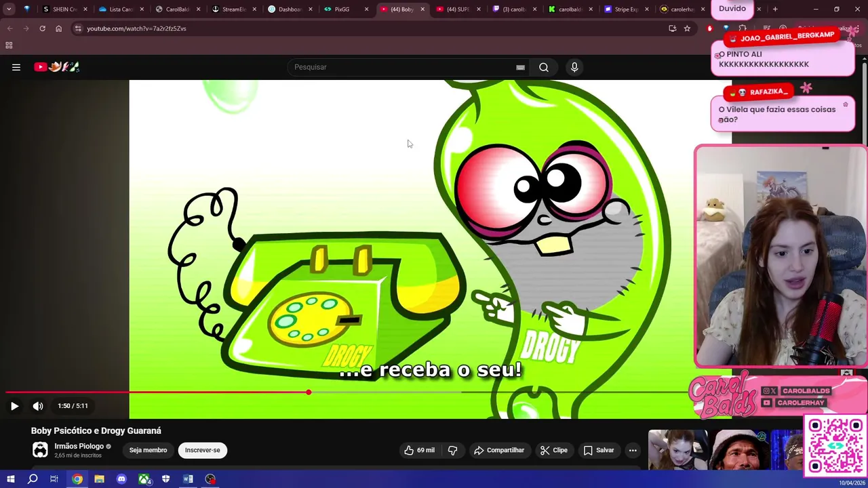The width and height of the screenshot is (868, 488).
Task: Open the Windows Start menu
Action: click(x=10, y=479)
